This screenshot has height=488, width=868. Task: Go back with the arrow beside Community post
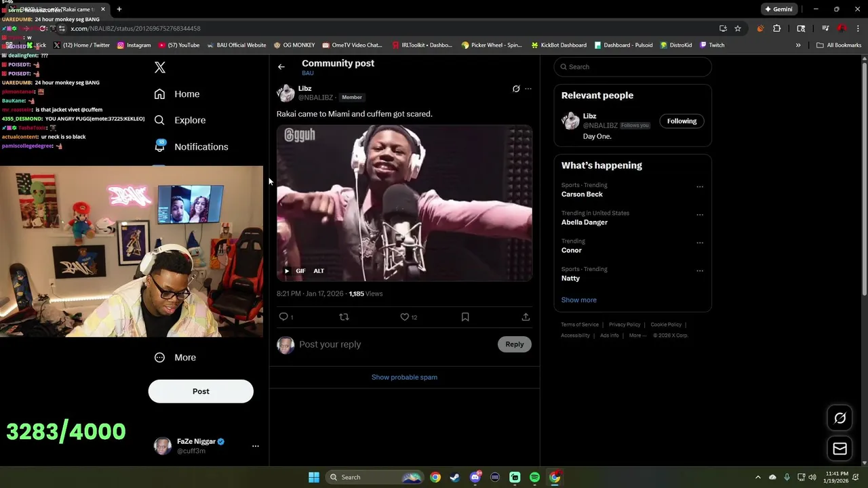[281, 67]
